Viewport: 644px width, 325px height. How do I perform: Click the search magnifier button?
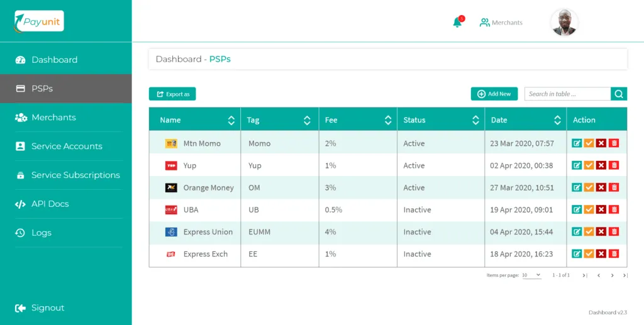click(x=619, y=94)
